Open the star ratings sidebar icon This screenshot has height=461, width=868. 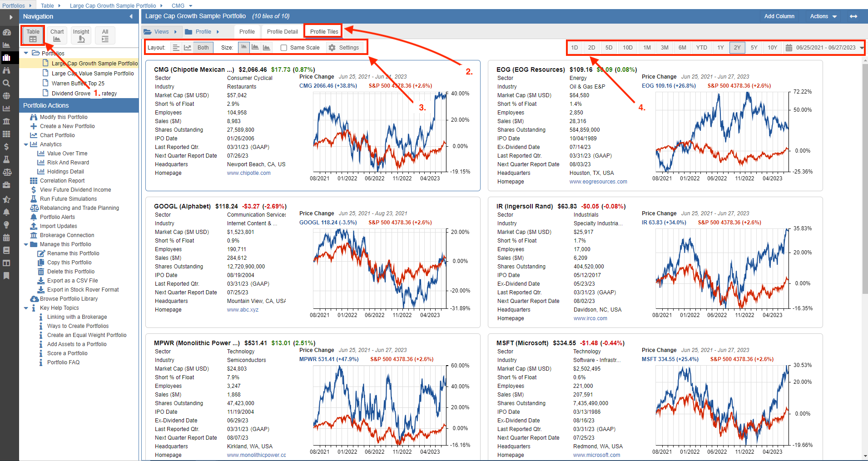click(x=6, y=199)
